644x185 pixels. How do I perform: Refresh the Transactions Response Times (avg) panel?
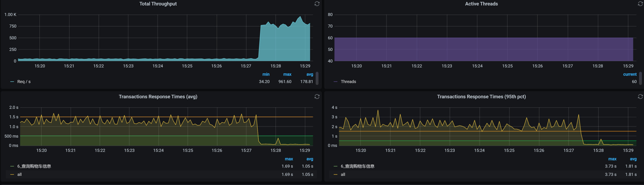(x=317, y=97)
